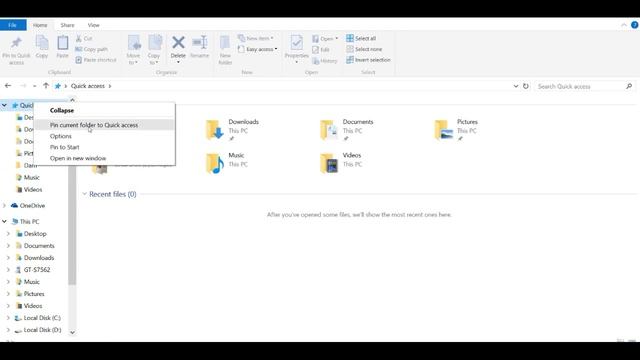This screenshot has width=640, height=360.
Task: Click the Properties checkmark icon
Action: (297, 42)
